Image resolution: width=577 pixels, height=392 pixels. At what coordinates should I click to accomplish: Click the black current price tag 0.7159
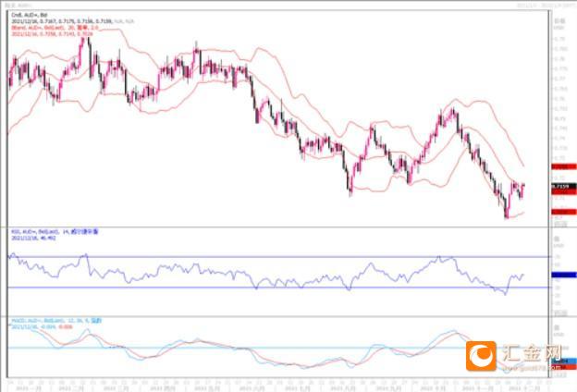(564, 187)
